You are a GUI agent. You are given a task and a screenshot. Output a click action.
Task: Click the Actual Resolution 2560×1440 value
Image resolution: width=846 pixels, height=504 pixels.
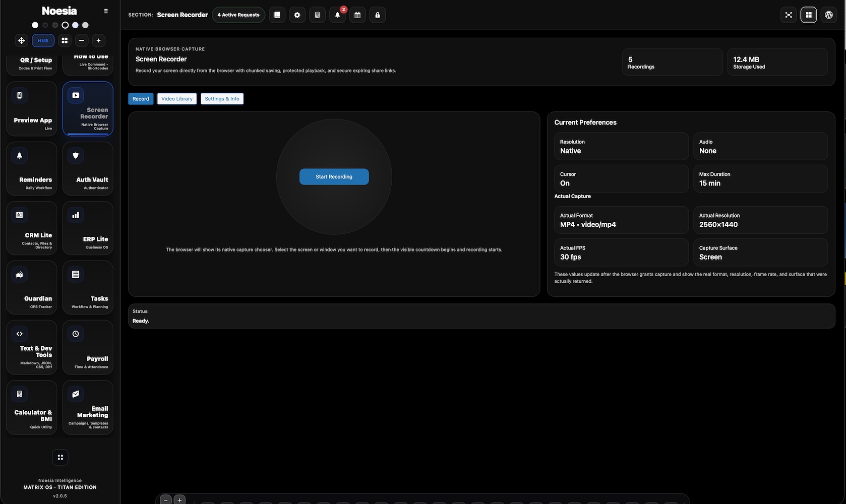pos(718,225)
